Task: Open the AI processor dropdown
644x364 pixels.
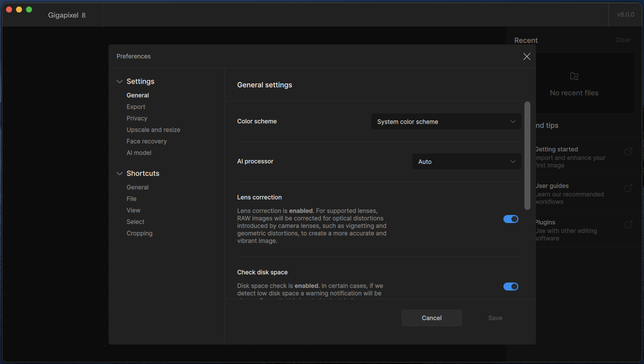Action: [466, 161]
